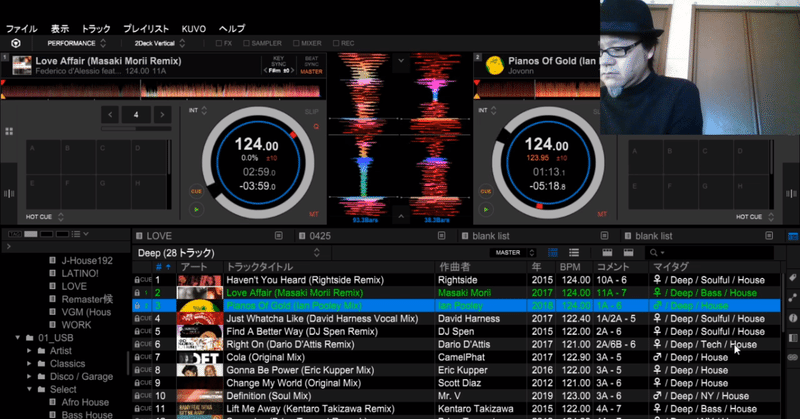Open the ファイル menu
Image resolution: width=800 pixels, height=419 pixels.
tap(21, 29)
